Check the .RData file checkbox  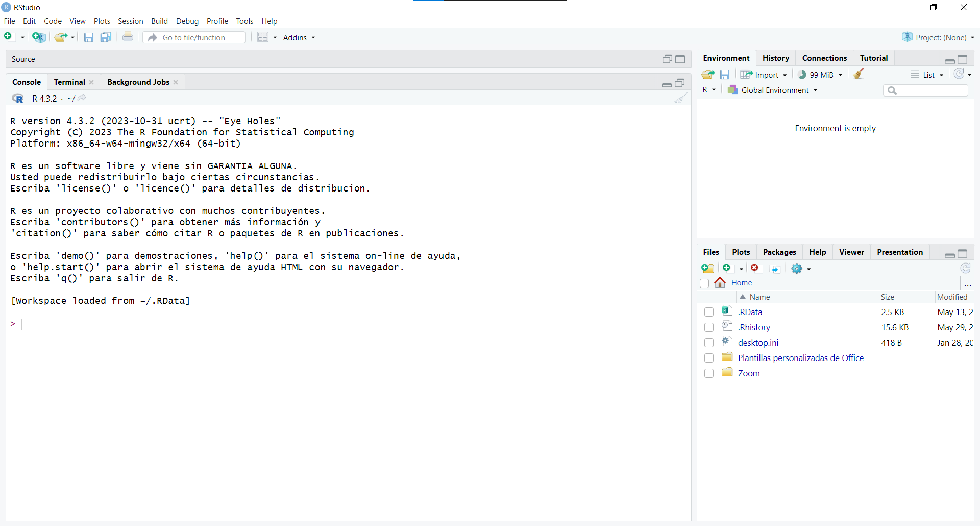(x=708, y=312)
